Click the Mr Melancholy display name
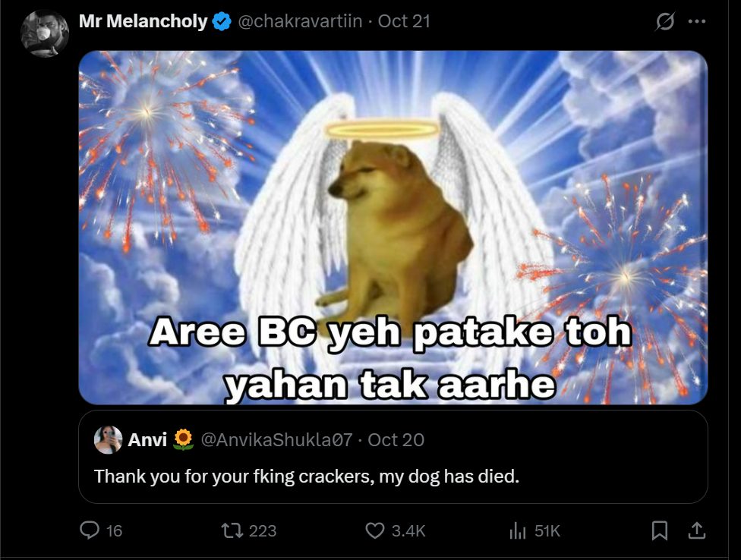This screenshot has width=741, height=560. [143, 21]
